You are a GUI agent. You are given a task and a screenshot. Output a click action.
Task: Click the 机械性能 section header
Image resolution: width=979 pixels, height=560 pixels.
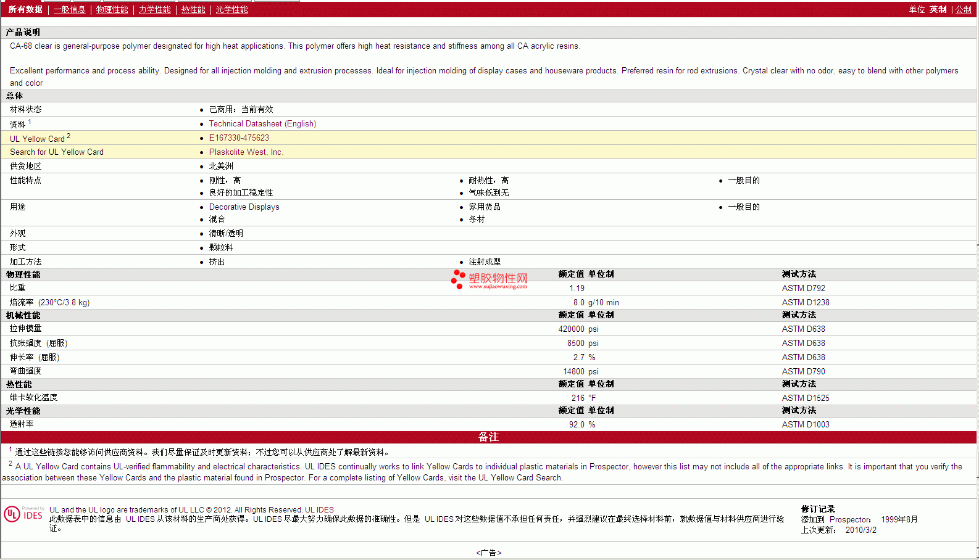(23, 315)
